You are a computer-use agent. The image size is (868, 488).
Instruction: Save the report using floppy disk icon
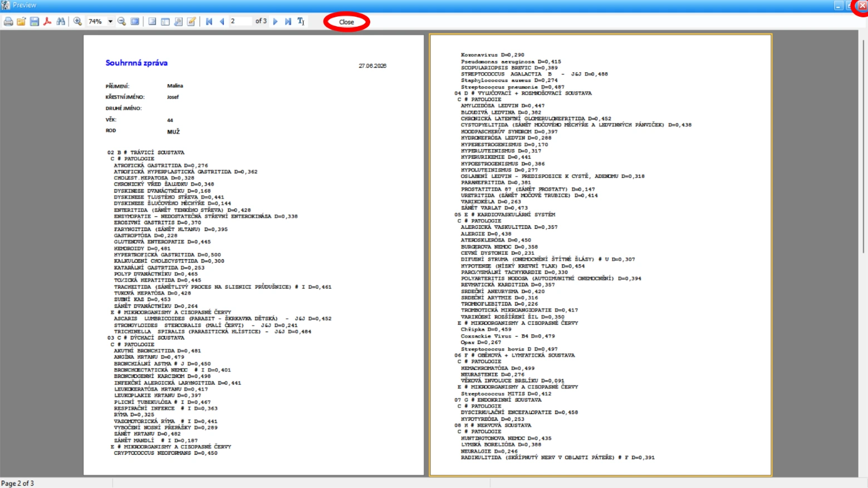(x=35, y=22)
